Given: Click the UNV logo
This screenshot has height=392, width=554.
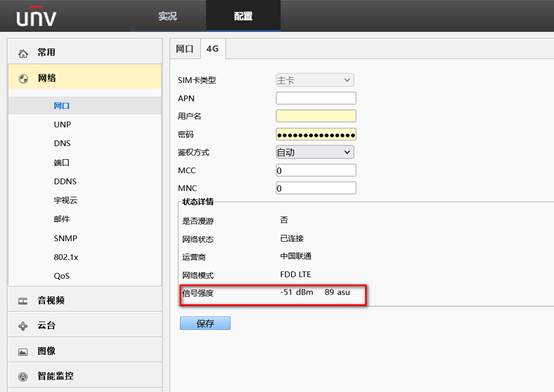Looking at the screenshot, I should [x=36, y=17].
